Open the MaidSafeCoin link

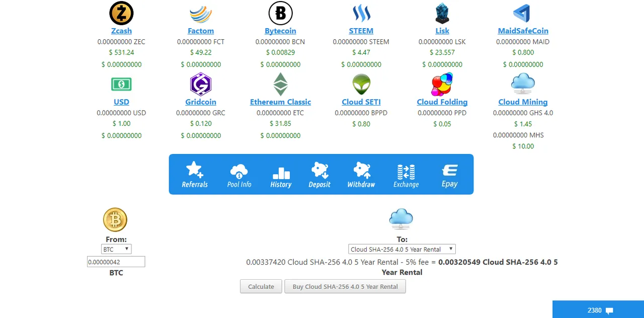pyautogui.click(x=523, y=31)
